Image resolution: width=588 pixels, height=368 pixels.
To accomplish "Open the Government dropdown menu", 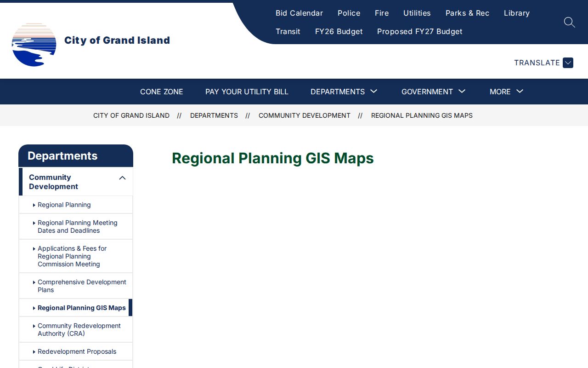I will click(433, 92).
